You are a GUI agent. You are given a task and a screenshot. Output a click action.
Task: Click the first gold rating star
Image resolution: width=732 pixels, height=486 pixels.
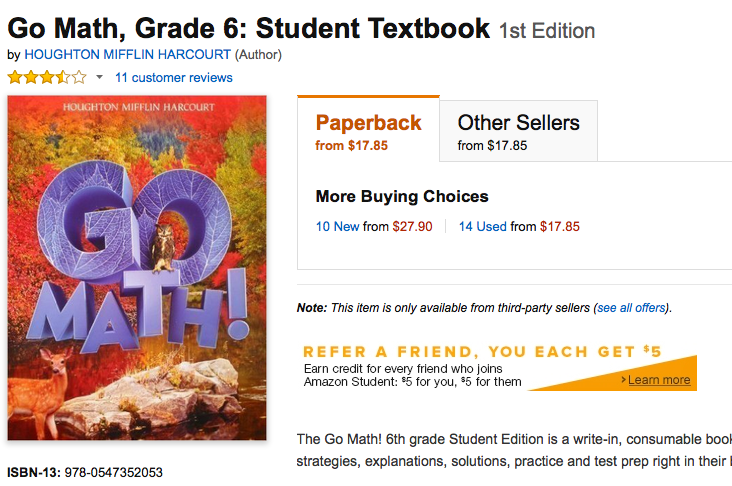pos(16,77)
